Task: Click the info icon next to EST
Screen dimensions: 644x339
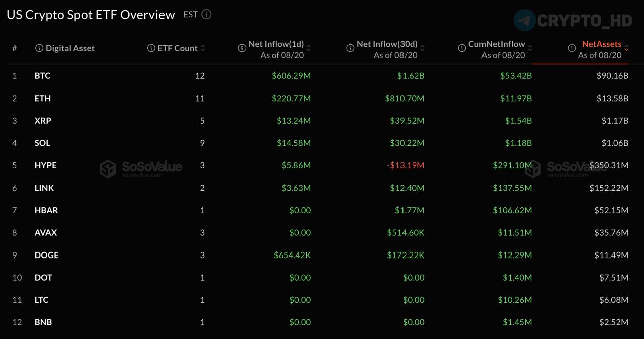Action: tap(206, 14)
